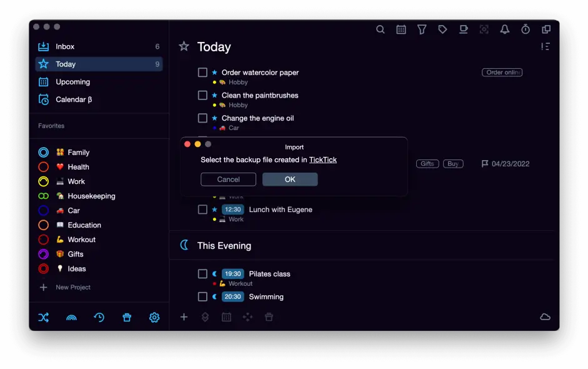Open the filter funnel icon
588x369 pixels.
pos(422,29)
